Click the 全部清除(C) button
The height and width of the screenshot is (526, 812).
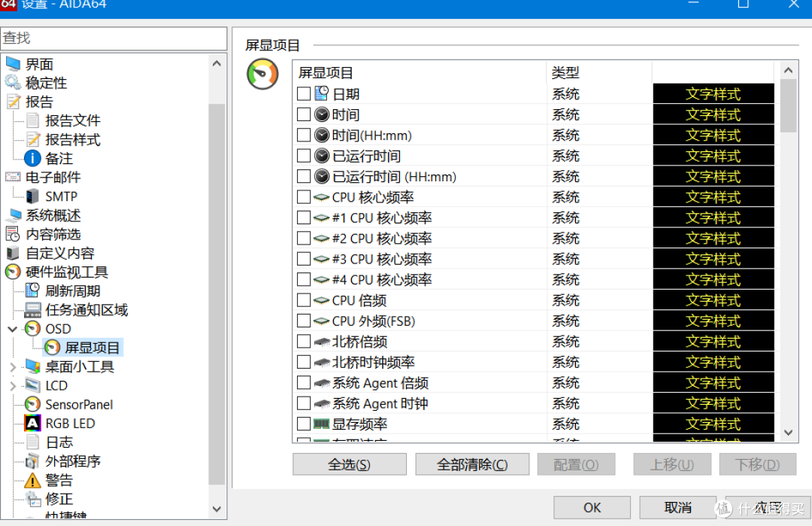tap(472, 464)
